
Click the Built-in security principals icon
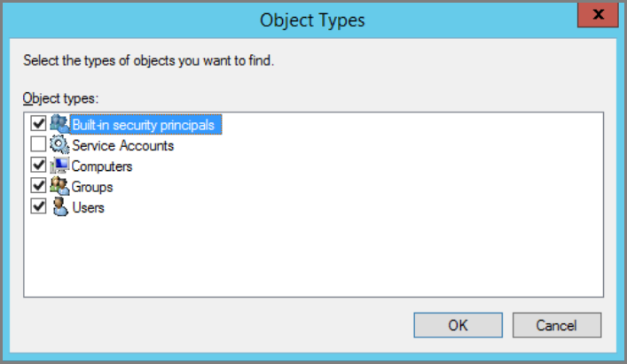click(x=59, y=124)
